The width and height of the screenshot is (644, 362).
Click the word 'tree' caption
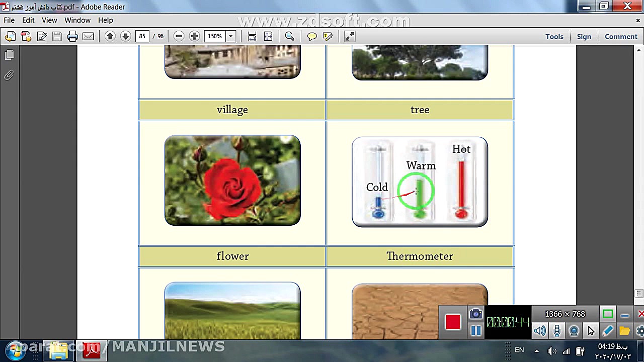pos(420,110)
